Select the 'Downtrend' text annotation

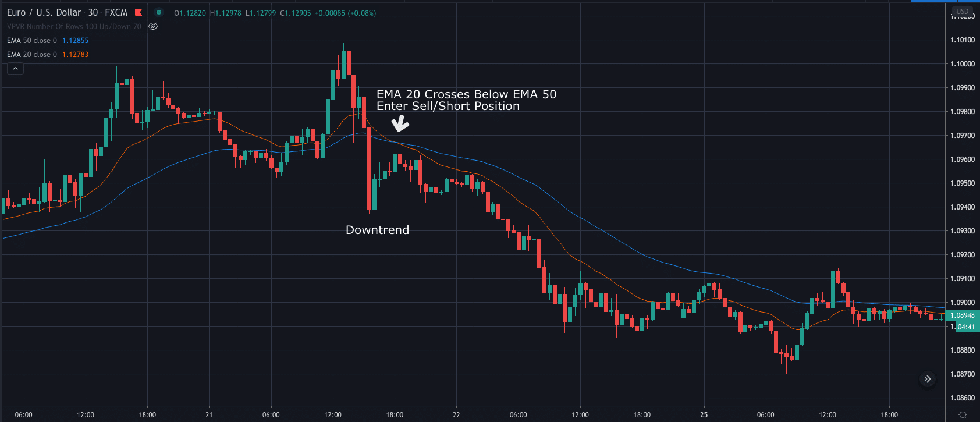click(377, 230)
